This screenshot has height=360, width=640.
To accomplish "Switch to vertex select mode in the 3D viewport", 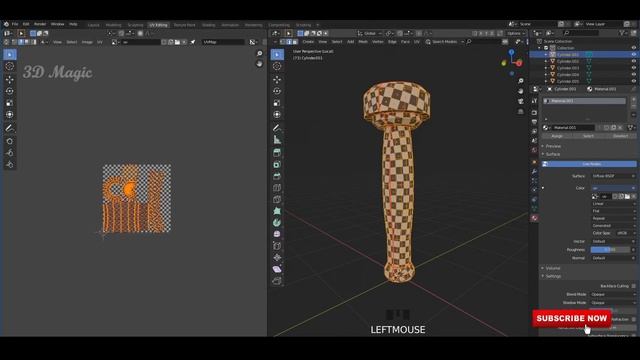I will 282,42.
